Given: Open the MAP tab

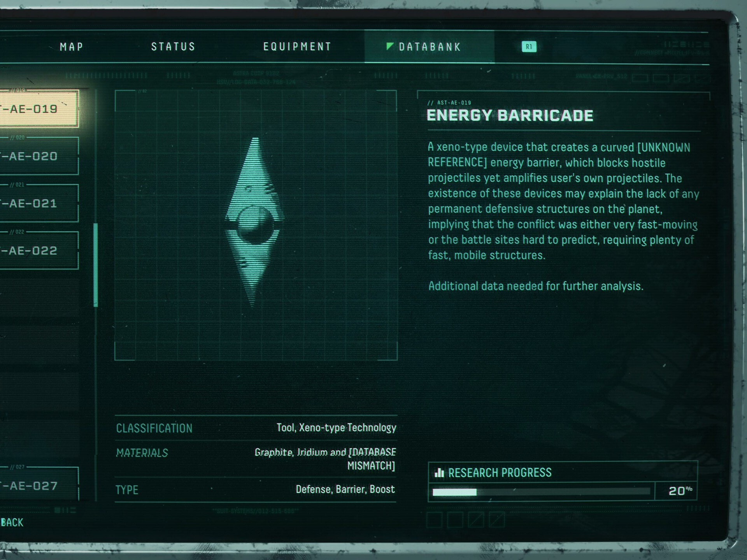Looking at the screenshot, I should pyautogui.click(x=72, y=47).
